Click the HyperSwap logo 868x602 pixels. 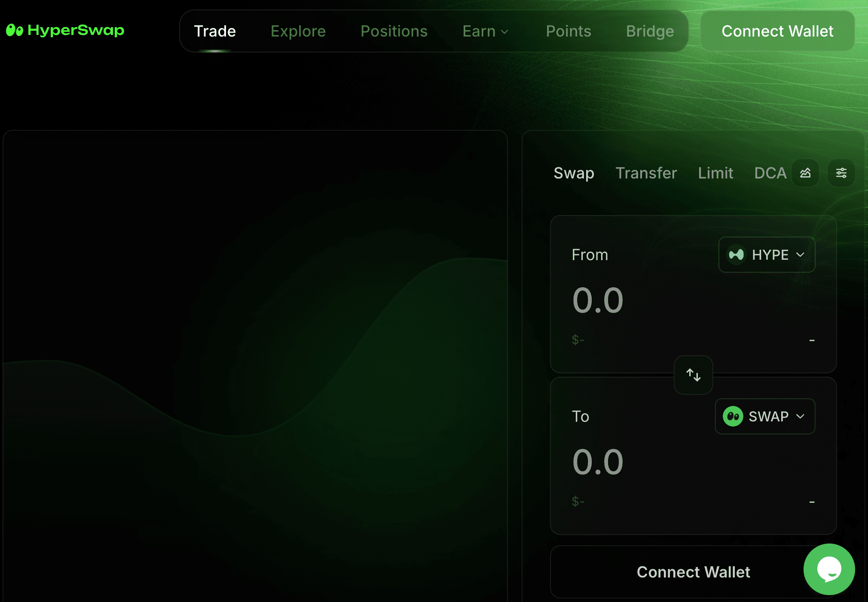point(65,30)
